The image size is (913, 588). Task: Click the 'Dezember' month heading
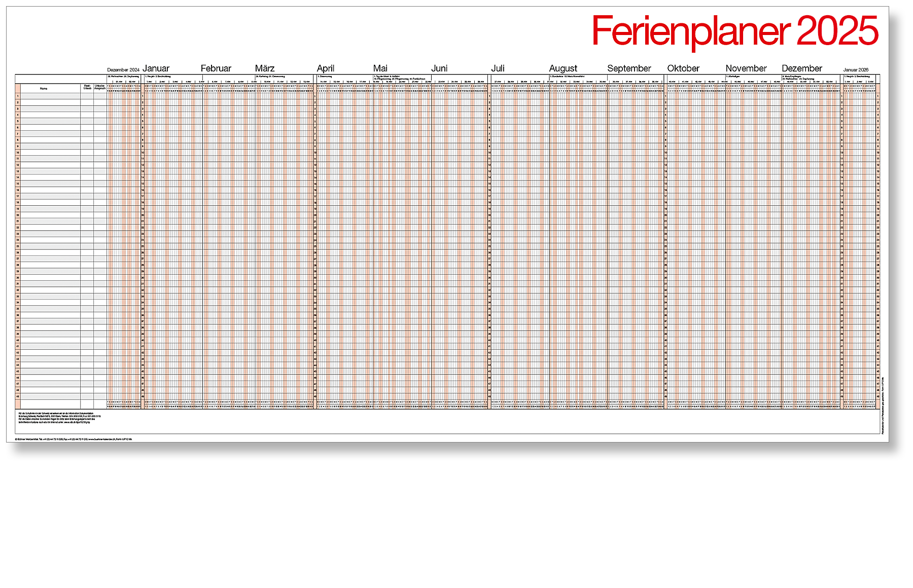(x=802, y=68)
